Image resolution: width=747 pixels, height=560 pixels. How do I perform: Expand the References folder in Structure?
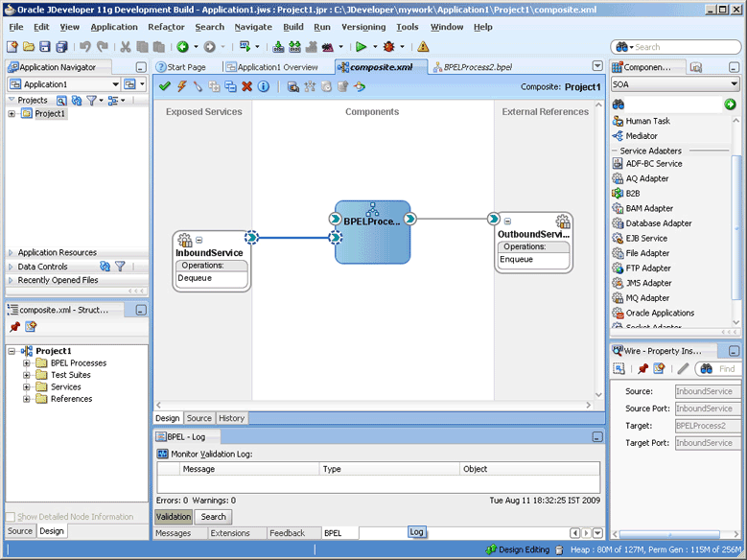pos(27,399)
